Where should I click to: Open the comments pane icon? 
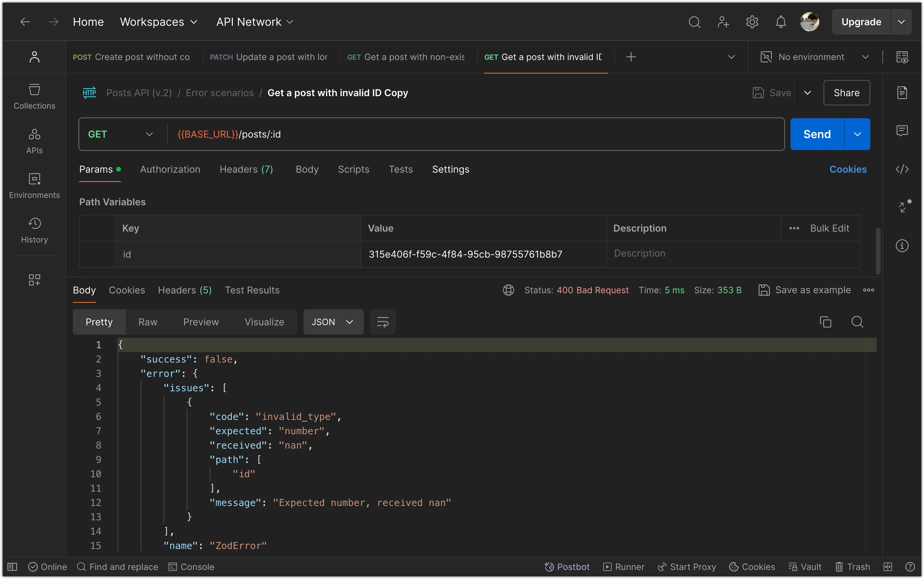902,131
